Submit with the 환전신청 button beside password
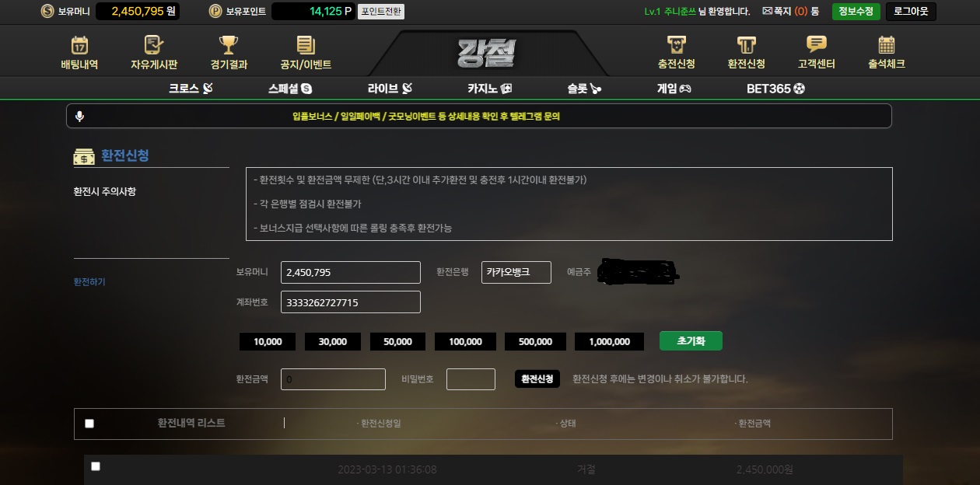This screenshot has height=485, width=980. click(x=537, y=379)
